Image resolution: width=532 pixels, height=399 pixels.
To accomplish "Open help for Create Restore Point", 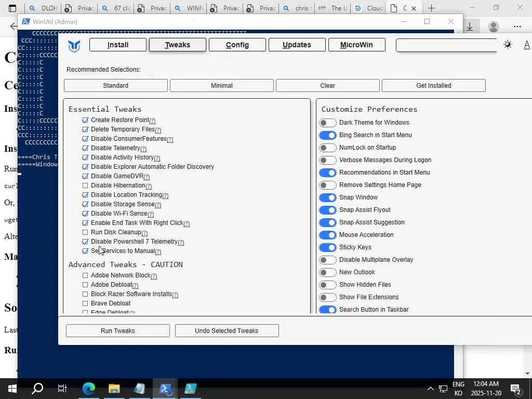I will click(x=152, y=121).
